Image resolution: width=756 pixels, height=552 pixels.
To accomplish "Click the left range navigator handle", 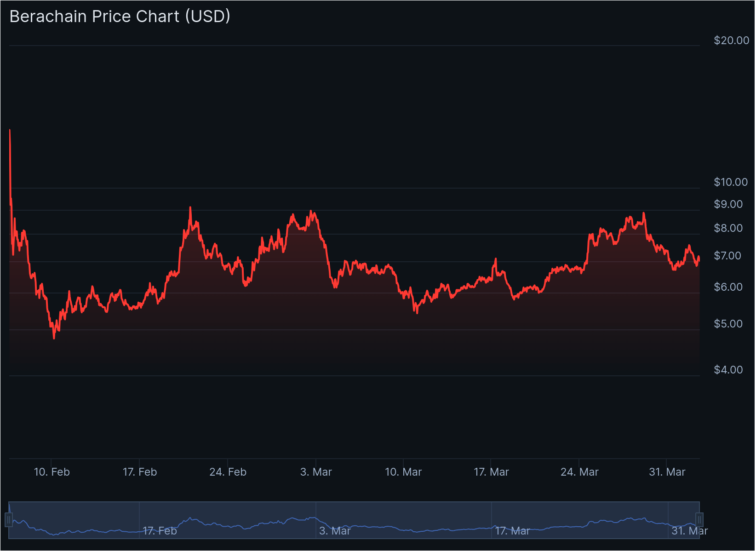I will (x=9, y=520).
